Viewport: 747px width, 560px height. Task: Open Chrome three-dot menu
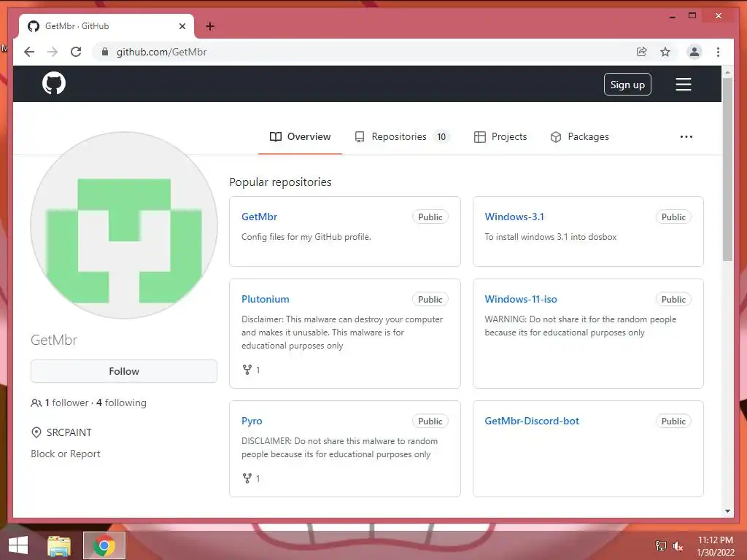point(718,52)
